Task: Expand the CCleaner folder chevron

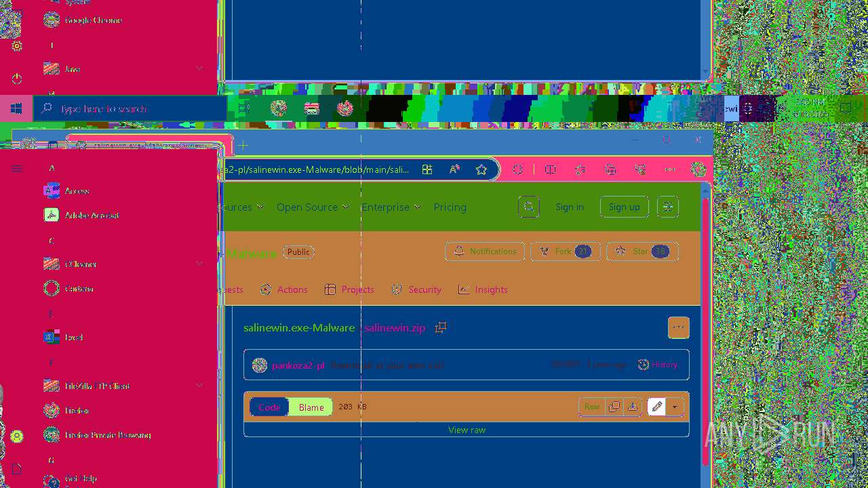Action: 199,264
